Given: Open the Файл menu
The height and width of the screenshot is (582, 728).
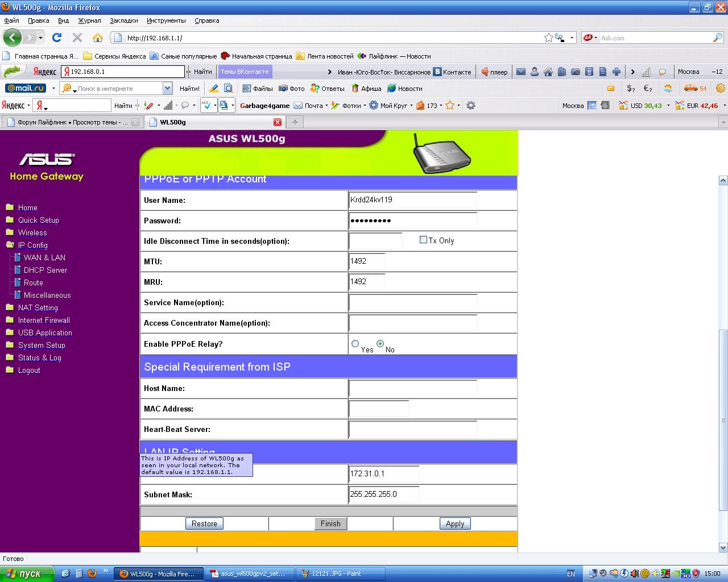Looking at the screenshot, I should [11, 20].
